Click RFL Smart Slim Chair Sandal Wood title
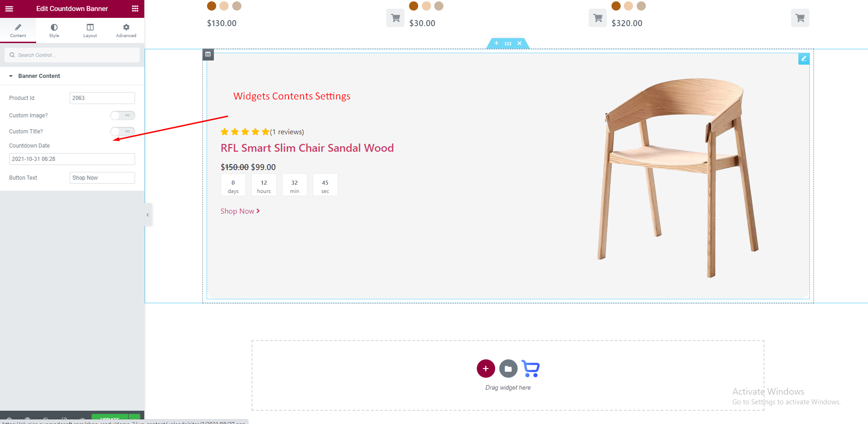Image resolution: width=868 pixels, height=424 pixels. (x=307, y=148)
